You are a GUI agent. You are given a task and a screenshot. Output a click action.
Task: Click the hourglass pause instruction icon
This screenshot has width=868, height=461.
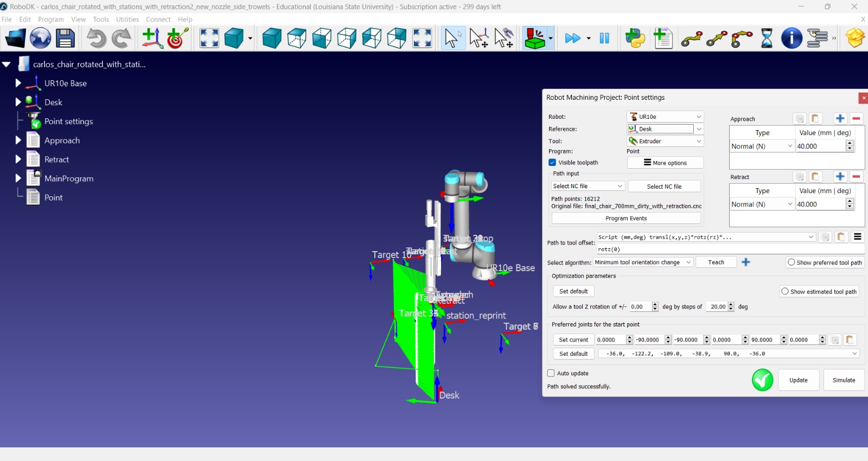click(x=767, y=39)
